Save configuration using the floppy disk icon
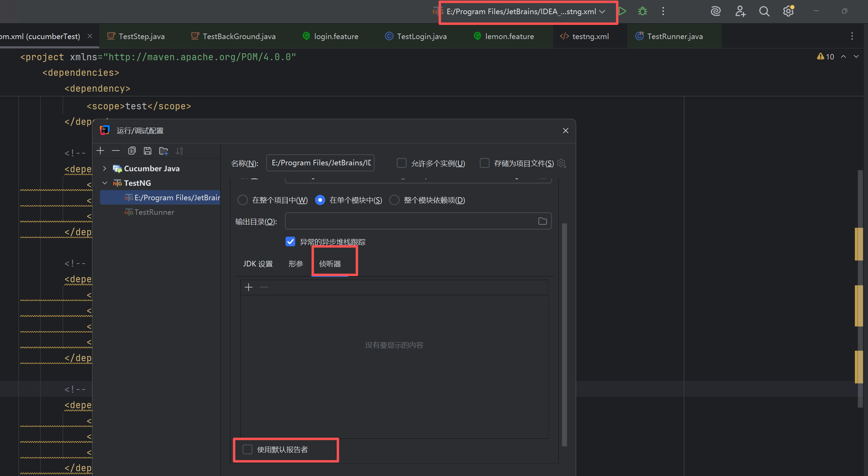Image resolution: width=868 pixels, height=476 pixels. tap(148, 151)
